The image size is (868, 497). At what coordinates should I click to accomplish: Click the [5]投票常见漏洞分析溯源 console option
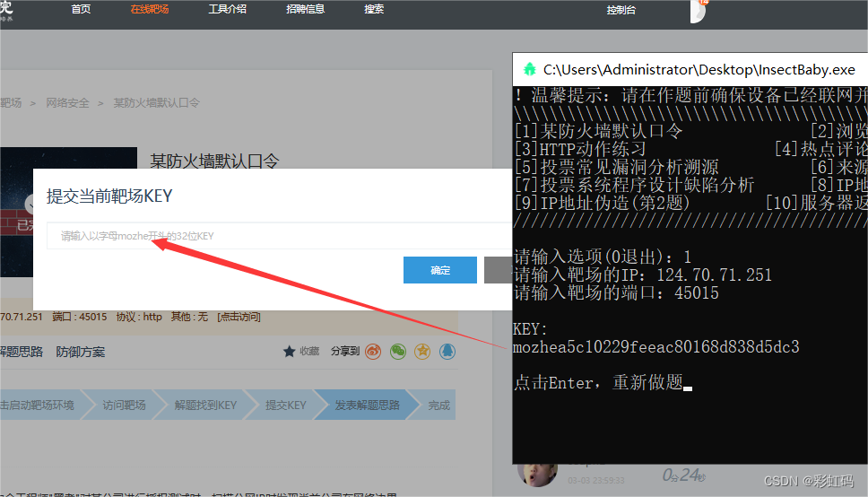(617, 167)
